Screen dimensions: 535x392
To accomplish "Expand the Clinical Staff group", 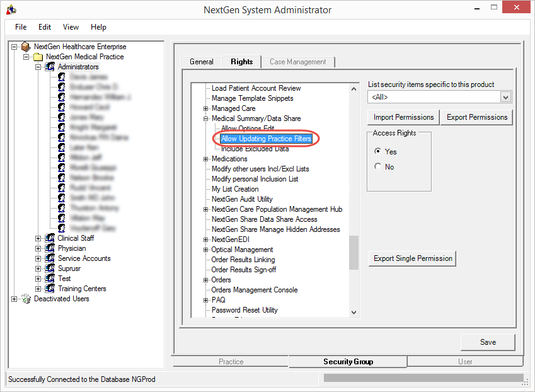I will (x=38, y=238).
